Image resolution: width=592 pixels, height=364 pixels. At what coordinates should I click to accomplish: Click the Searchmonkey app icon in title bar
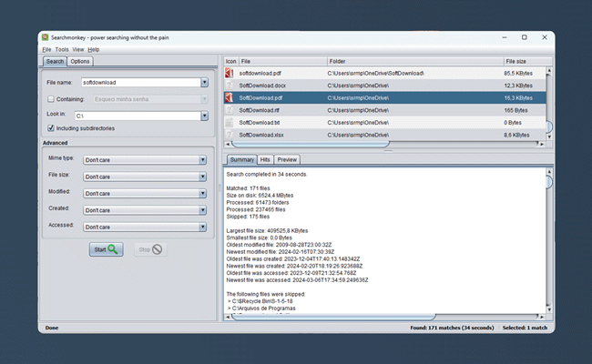click(46, 37)
